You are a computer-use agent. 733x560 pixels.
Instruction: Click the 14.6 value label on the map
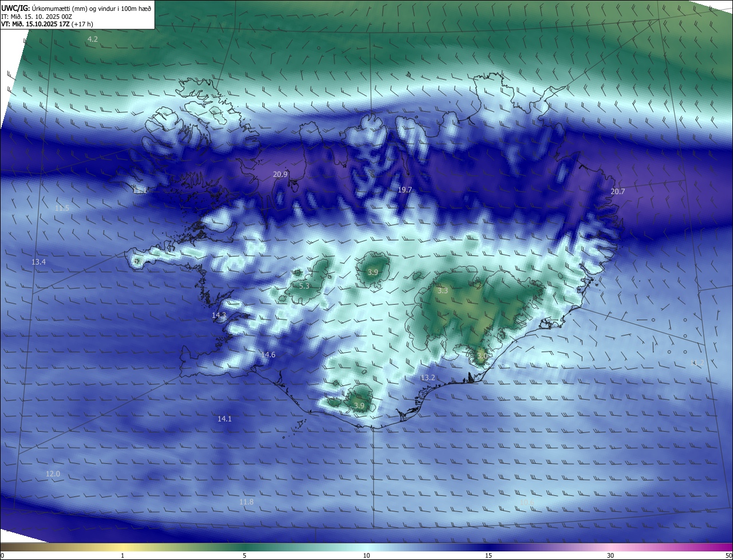(268, 354)
